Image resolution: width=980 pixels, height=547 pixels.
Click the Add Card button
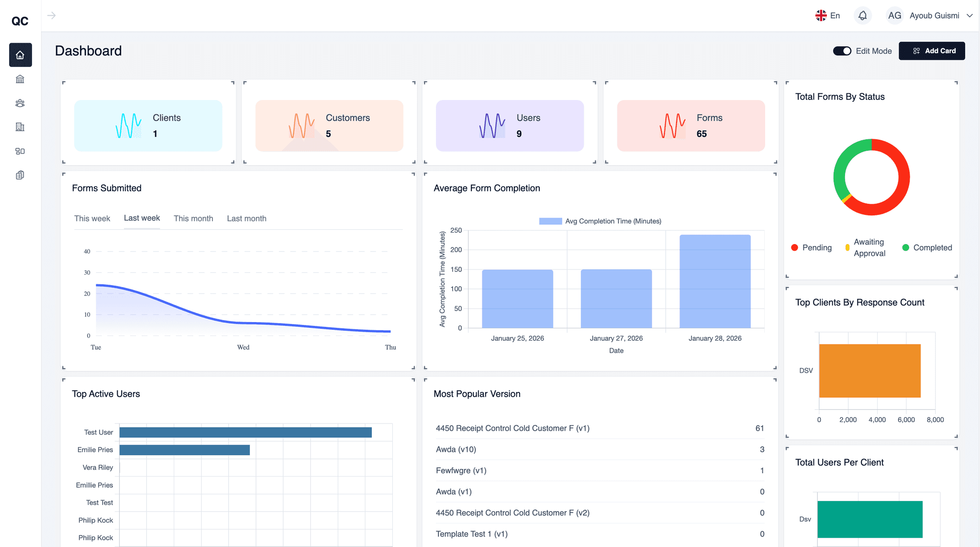click(932, 51)
